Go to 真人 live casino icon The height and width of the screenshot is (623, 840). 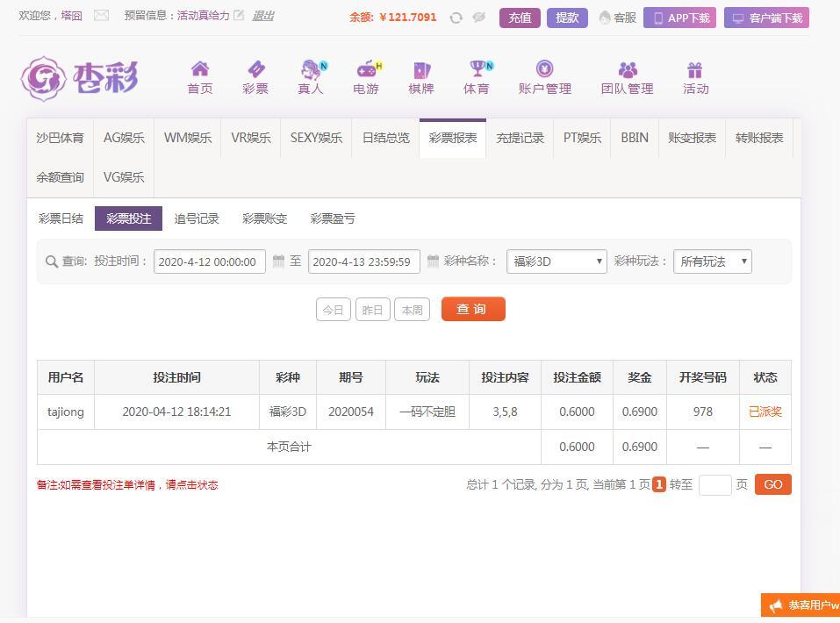(x=311, y=70)
